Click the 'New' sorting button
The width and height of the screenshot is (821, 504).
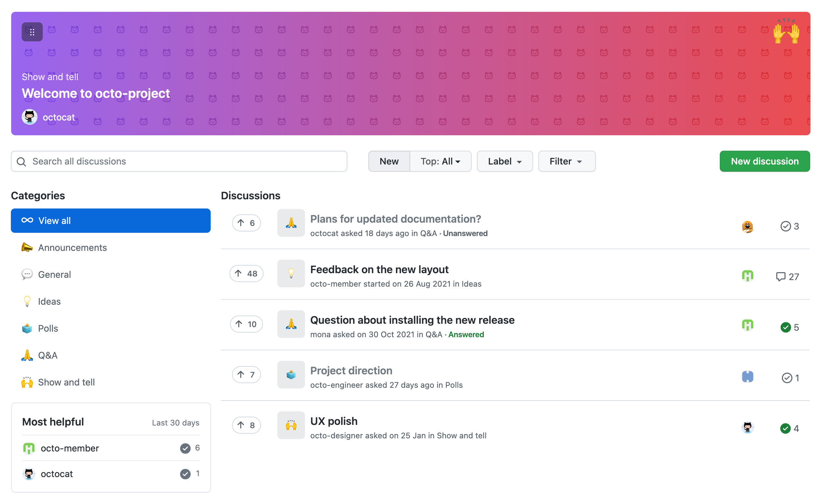pyautogui.click(x=389, y=161)
